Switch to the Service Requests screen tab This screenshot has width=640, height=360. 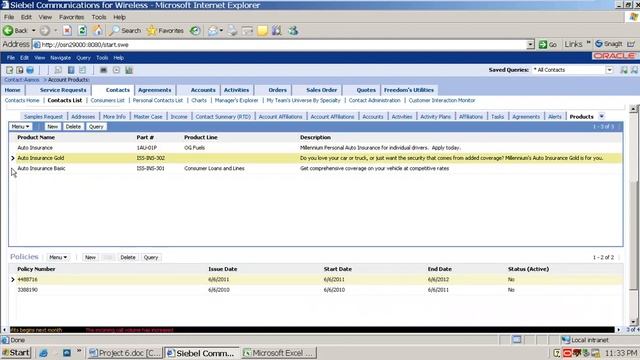(x=63, y=90)
